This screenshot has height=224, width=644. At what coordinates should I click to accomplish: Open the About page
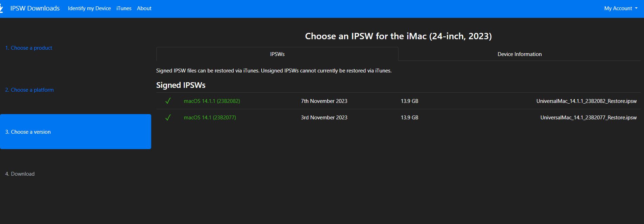[144, 8]
